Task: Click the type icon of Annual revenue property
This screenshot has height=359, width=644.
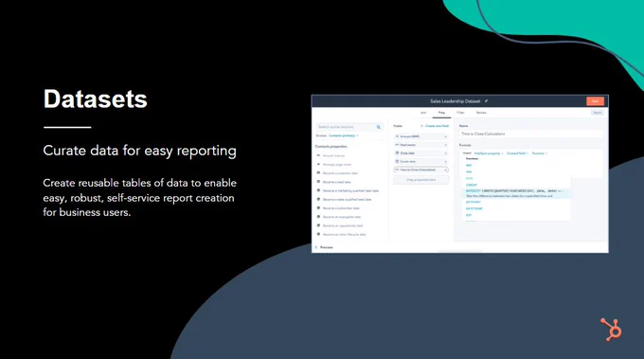Action: tap(318, 155)
